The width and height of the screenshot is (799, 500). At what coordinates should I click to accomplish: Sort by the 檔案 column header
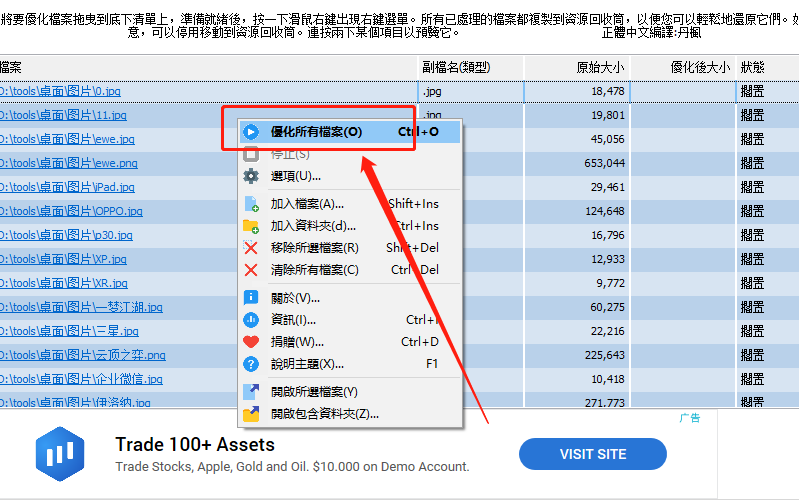[208, 67]
